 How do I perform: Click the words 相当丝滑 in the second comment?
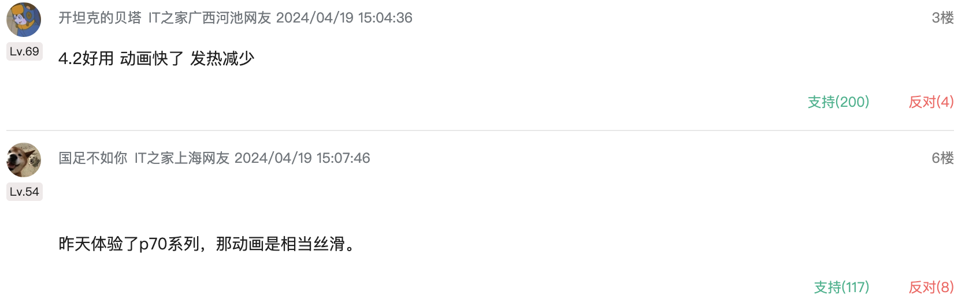point(313,244)
